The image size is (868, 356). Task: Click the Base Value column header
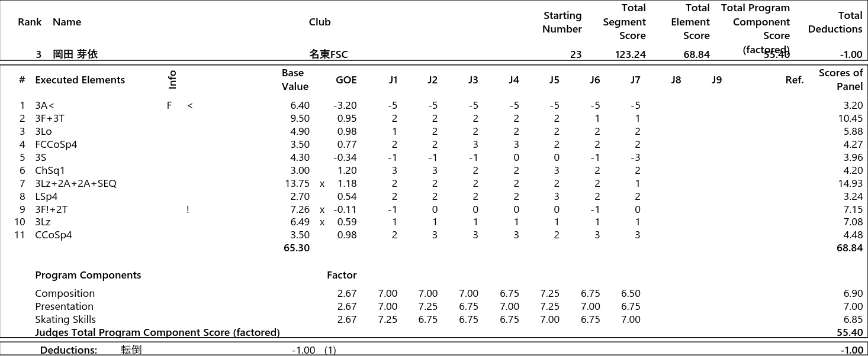pyautogui.click(x=294, y=80)
